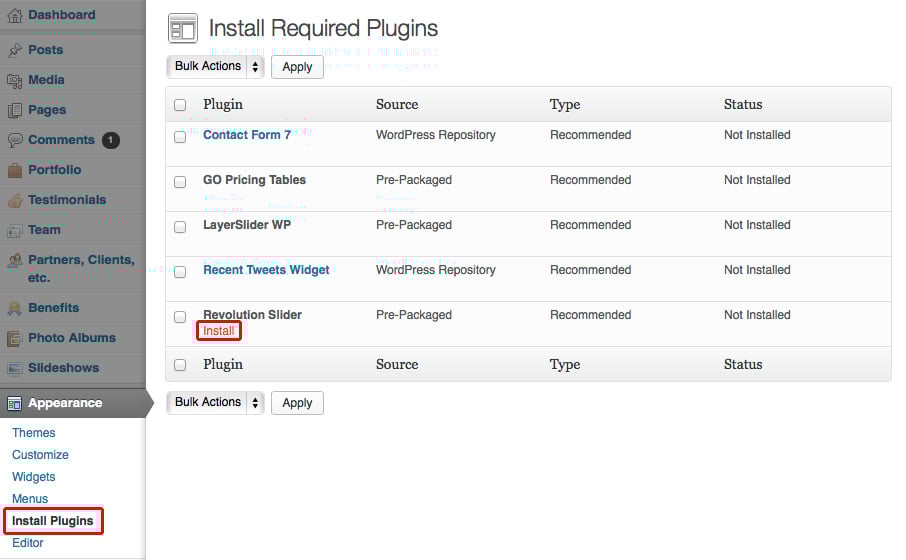Click the Dashboard home icon
Screen dimensions: 906x560
point(15,16)
